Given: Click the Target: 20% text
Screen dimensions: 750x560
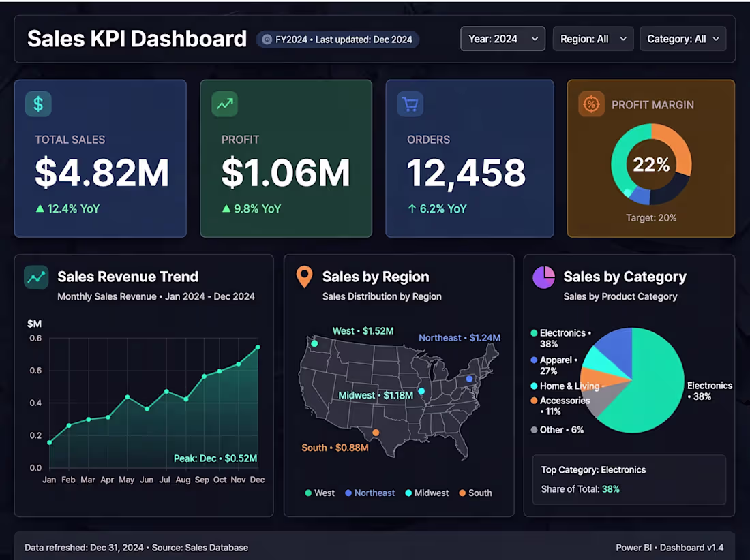Looking at the screenshot, I should 651,218.
